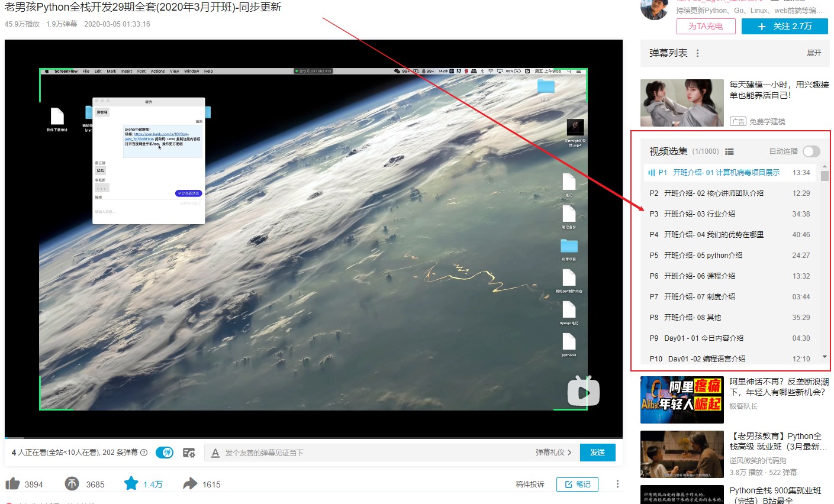The image size is (834, 504).
Task: Select episode P1 开班介绍-01 计算机病毒项目展示
Action: coord(730,173)
